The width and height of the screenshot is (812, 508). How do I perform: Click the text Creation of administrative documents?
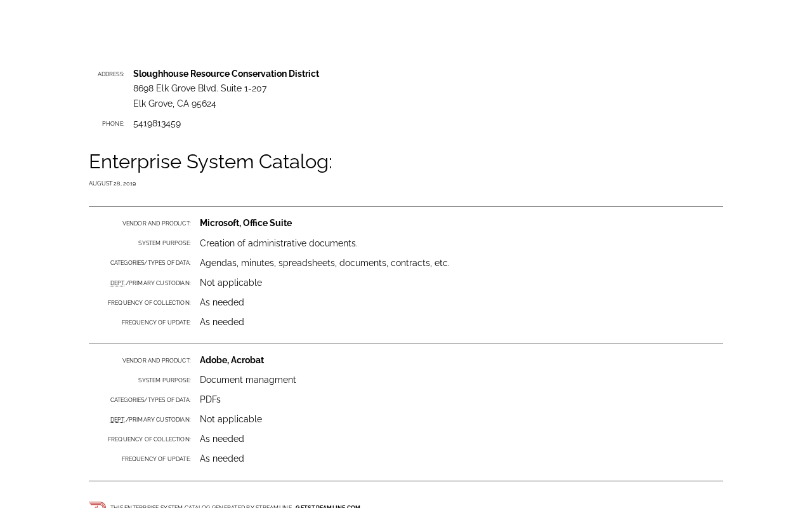(x=278, y=243)
